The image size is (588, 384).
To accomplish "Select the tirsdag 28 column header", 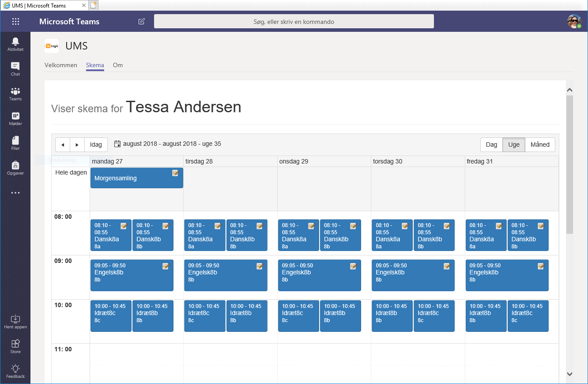I will (230, 161).
